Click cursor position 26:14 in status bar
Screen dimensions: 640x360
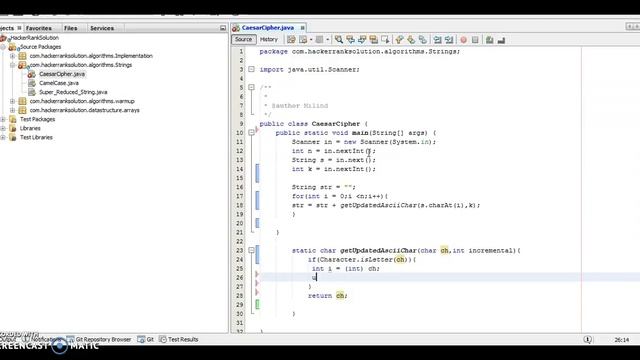coord(622,340)
